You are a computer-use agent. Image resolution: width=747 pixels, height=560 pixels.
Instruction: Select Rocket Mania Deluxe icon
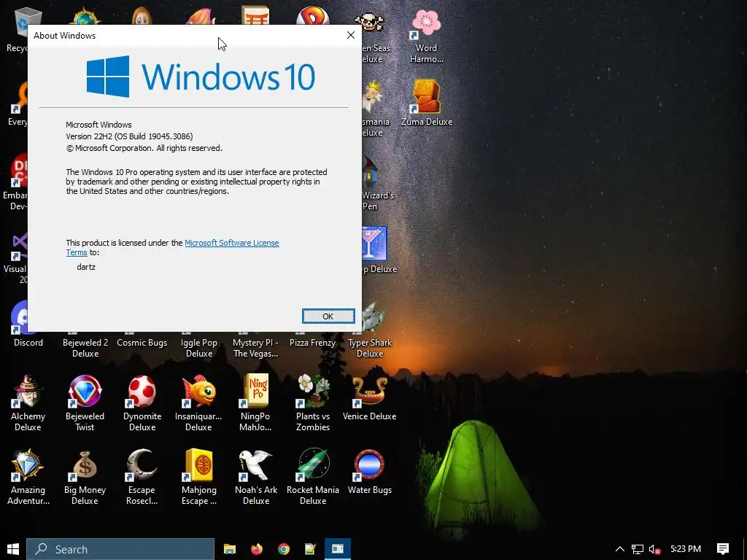click(x=313, y=476)
